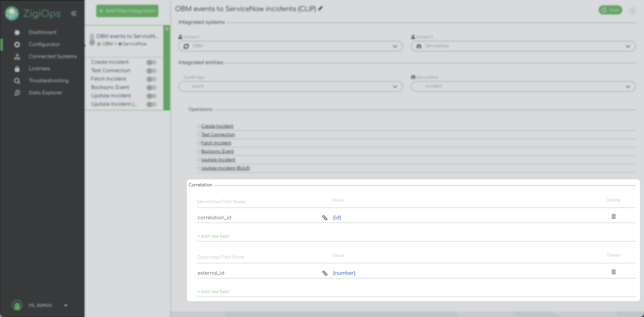
Task: Toggle the Create Incident switch
Action: (151, 62)
